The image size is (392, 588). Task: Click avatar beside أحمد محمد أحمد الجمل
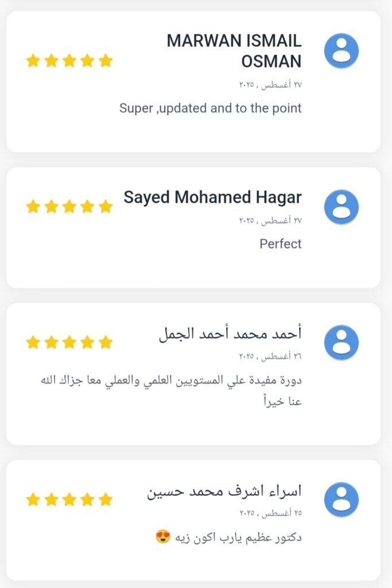tap(341, 342)
